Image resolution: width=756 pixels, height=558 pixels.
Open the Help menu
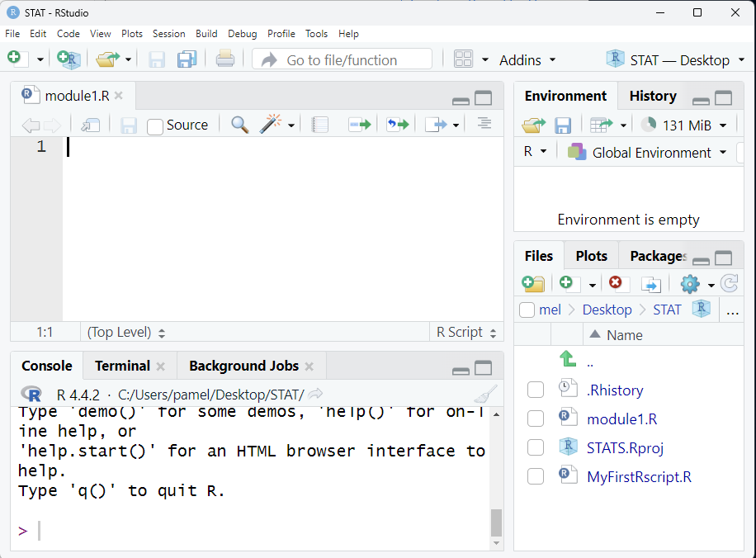(348, 34)
